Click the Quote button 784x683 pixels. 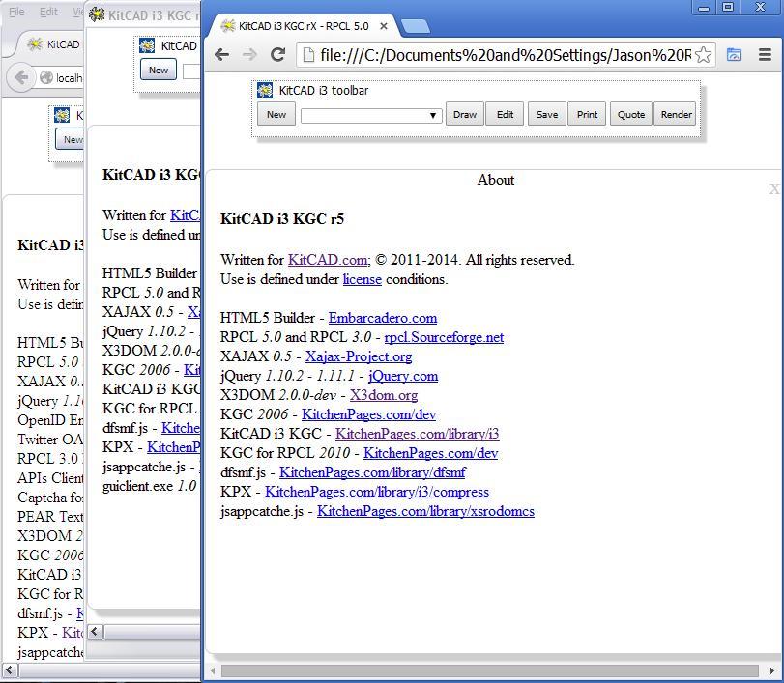(x=631, y=114)
